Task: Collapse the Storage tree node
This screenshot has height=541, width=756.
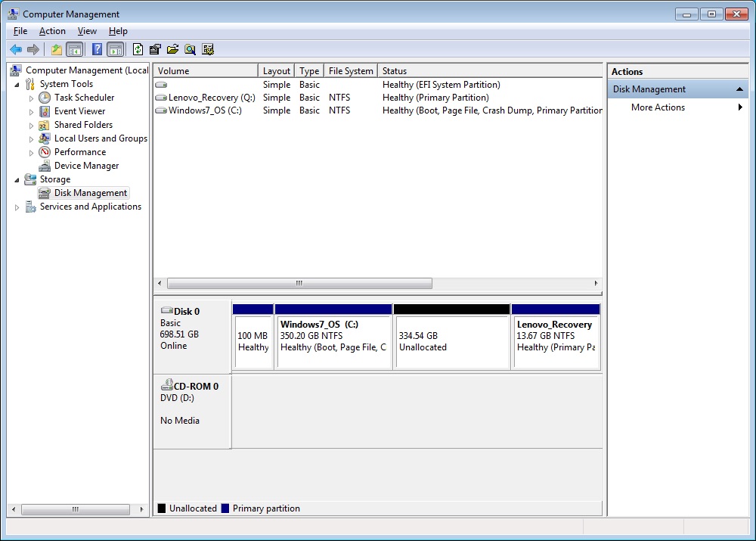Action: coord(17,179)
